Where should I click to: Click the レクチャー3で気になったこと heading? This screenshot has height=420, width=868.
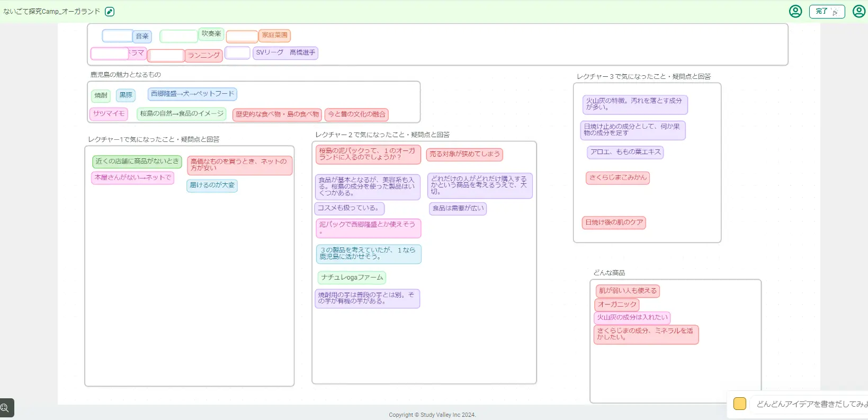(x=643, y=77)
